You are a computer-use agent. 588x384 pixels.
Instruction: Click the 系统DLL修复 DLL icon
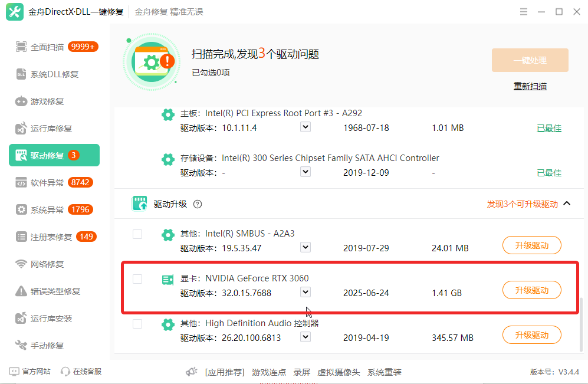coord(21,74)
